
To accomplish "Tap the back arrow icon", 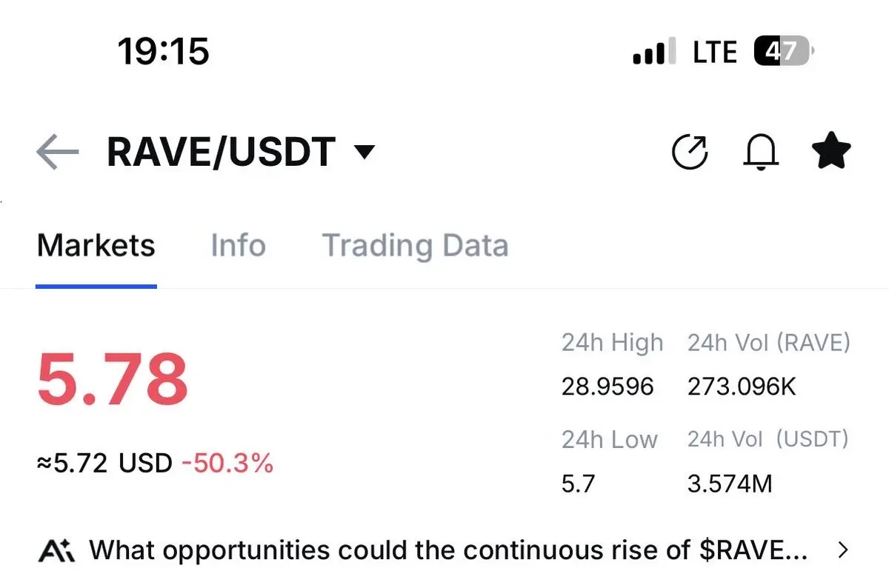I will pyautogui.click(x=57, y=153).
